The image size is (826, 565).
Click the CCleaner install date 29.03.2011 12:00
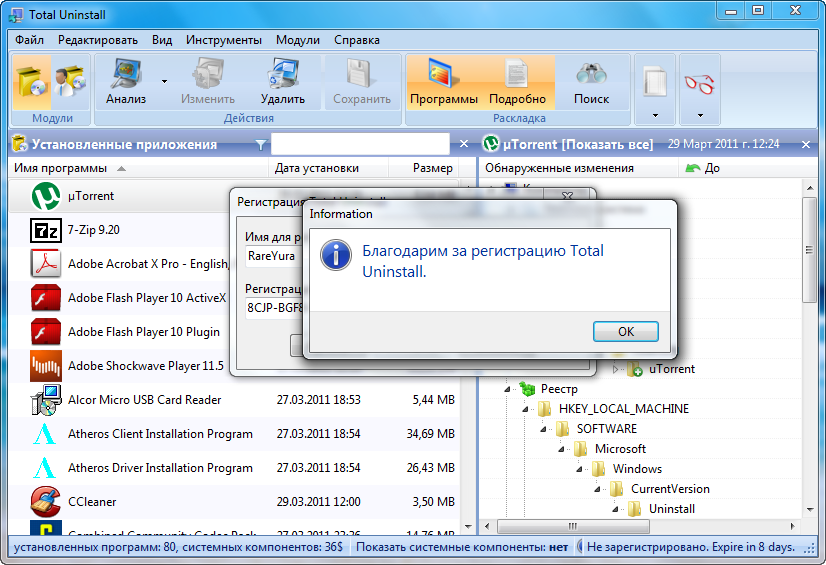tap(319, 502)
